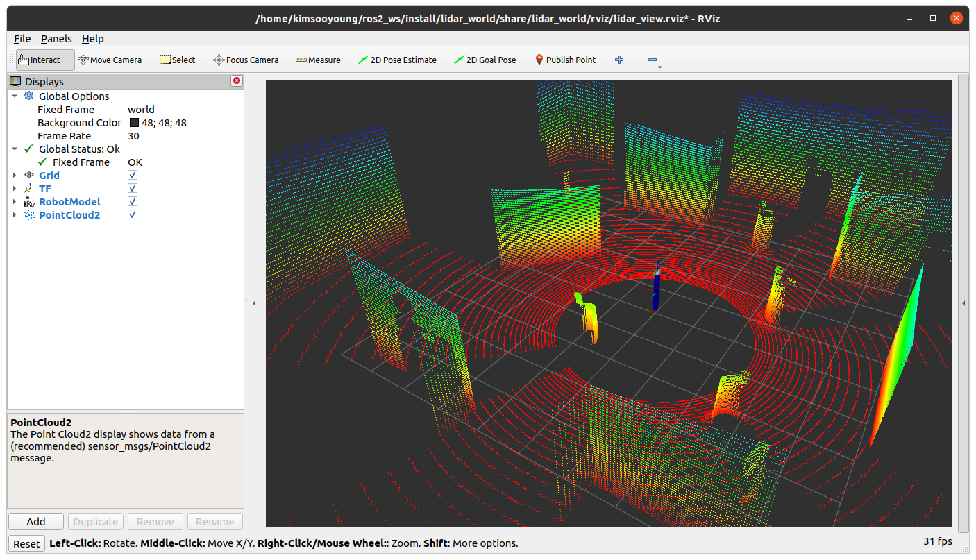976x560 pixels.
Task: Select the TF display item
Action: pyautogui.click(x=45, y=189)
